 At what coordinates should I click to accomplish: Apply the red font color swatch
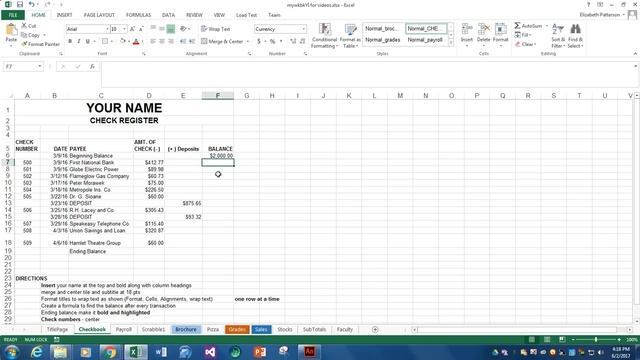pyautogui.click(x=136, y=41)
